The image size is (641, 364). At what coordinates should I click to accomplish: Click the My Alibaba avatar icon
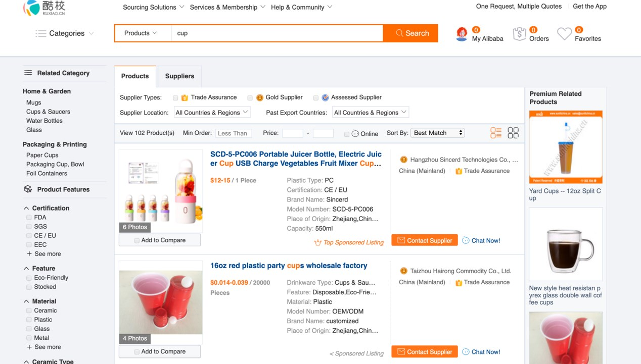pyautogui.click(x=462, y=34)
